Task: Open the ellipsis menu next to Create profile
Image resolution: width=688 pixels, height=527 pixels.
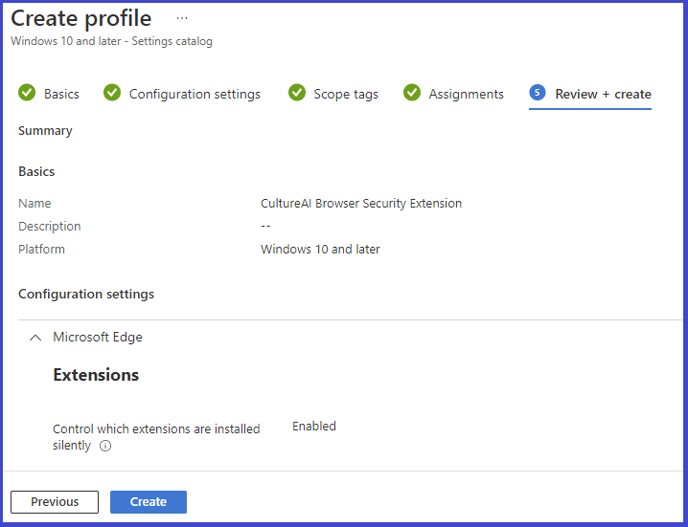Action: 182,18
